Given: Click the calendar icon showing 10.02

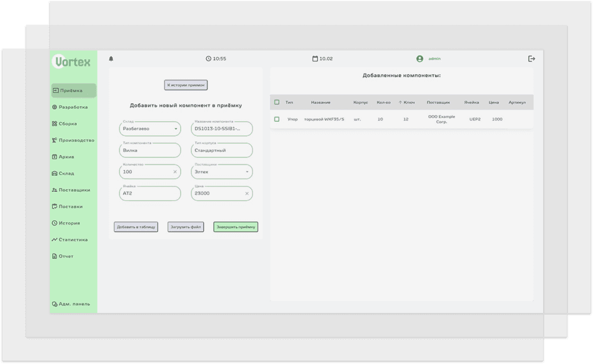Looking at the screenshot, I should pos(315,59).
